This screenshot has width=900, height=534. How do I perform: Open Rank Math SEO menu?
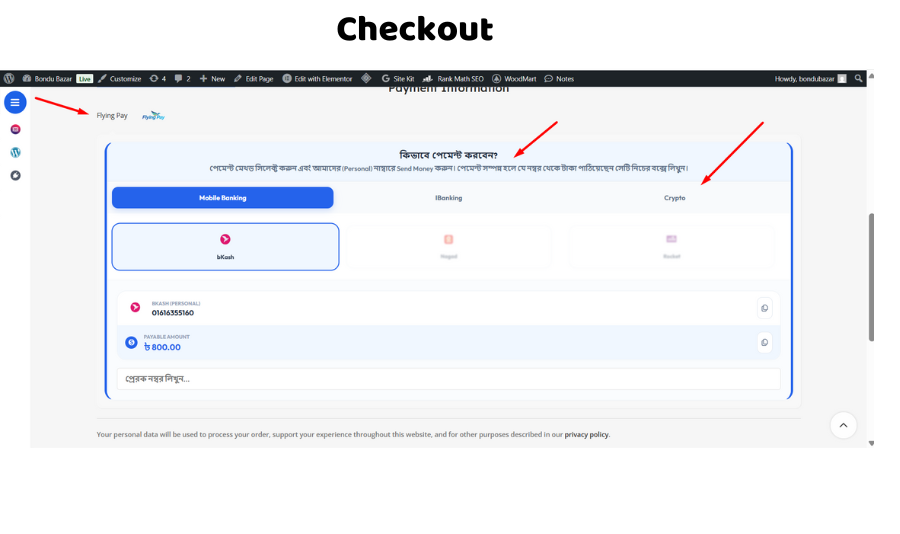[x=453, y=79]
